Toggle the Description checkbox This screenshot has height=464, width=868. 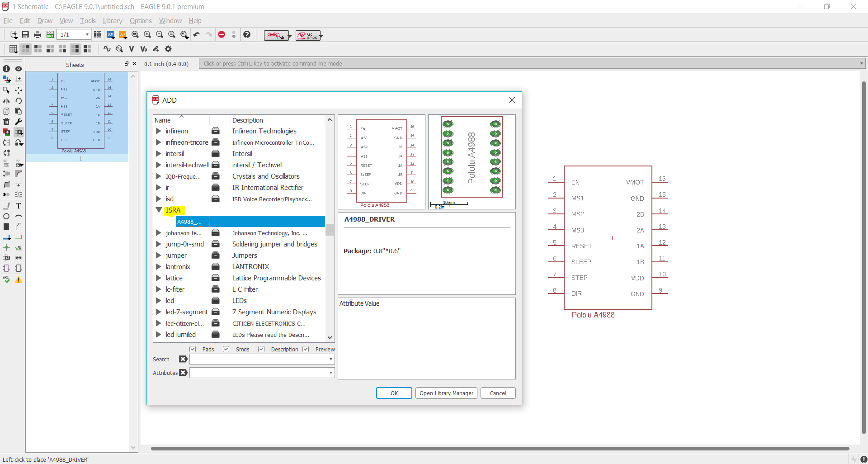click(261, 349)
